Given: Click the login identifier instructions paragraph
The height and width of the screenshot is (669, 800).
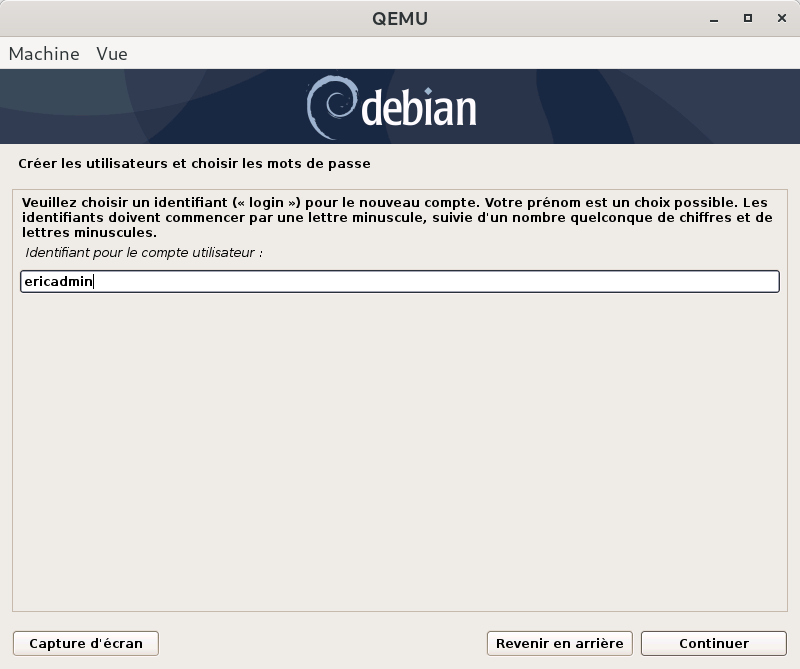Looking at the screenshot, I should coord(396,217).
